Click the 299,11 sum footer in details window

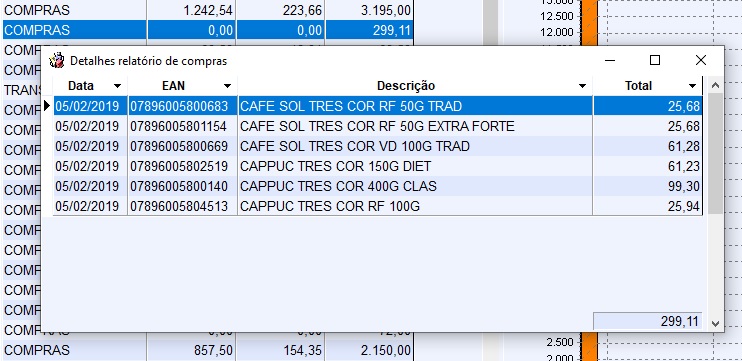point(647,321)
